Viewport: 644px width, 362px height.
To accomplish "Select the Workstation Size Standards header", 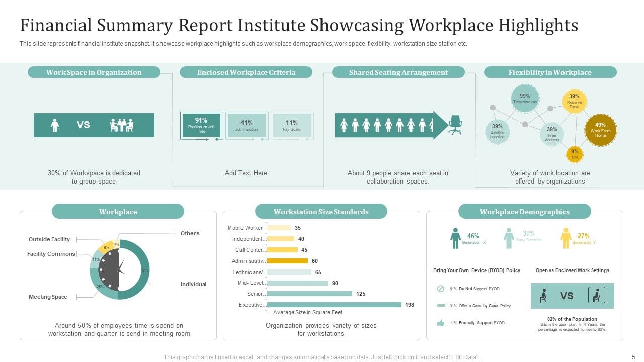I will (x=321, y=211).
